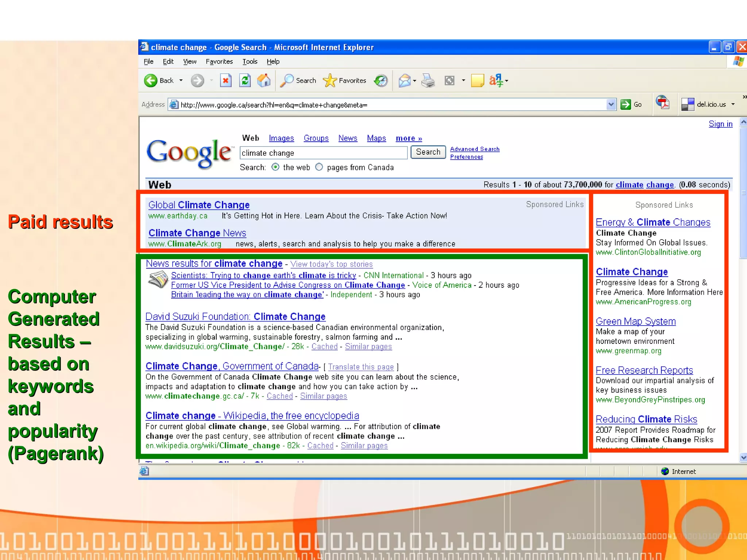747x560 pixels.
Task: Switch to Google Maps tab
Action: click(x=376, y=138)
